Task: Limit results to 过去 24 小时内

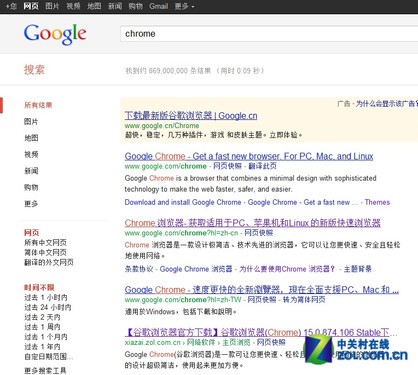Action: click(x=48, y=307)
